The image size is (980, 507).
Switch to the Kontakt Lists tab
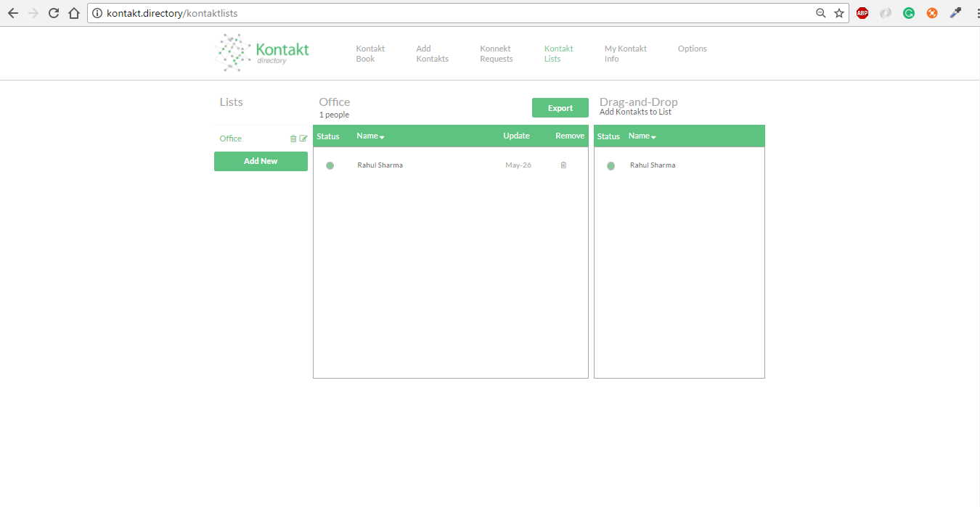click(x=558, y=54)
